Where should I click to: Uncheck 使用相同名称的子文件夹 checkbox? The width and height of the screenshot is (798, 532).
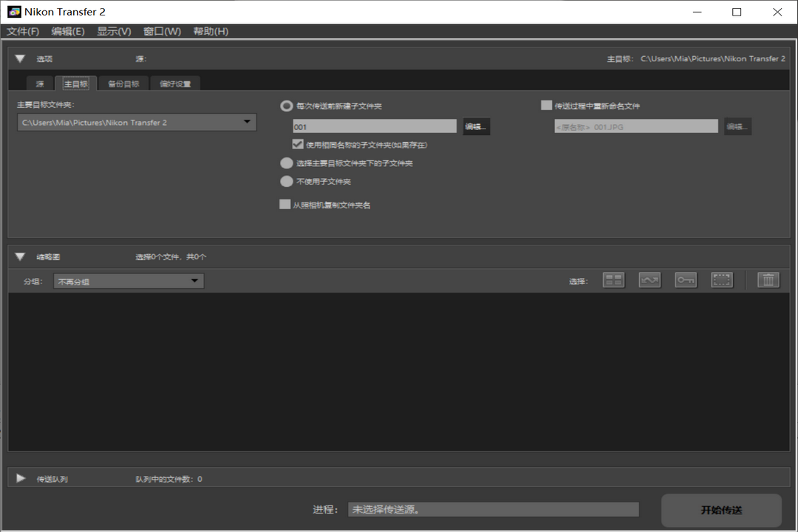(x=299, y=145)
